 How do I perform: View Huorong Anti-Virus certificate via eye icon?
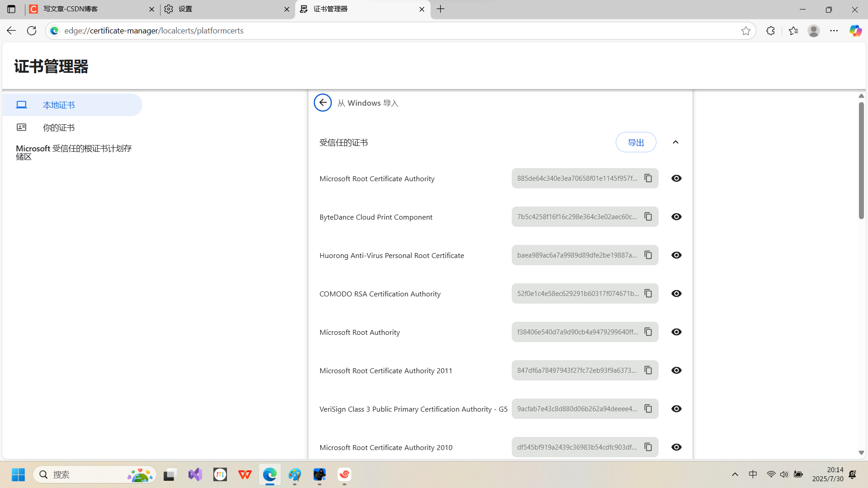(x=676, y=255)
